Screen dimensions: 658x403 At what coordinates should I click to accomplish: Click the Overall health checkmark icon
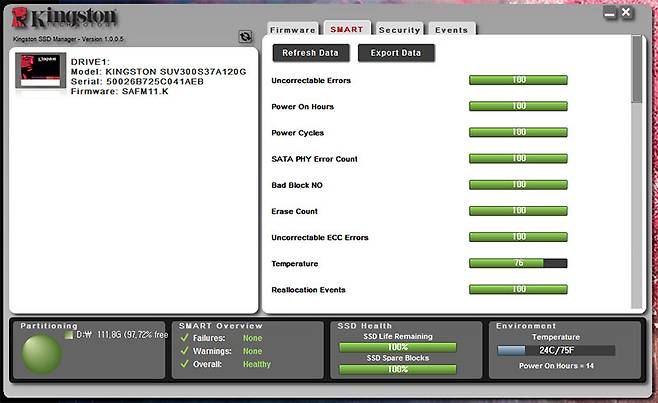point(183,365)
